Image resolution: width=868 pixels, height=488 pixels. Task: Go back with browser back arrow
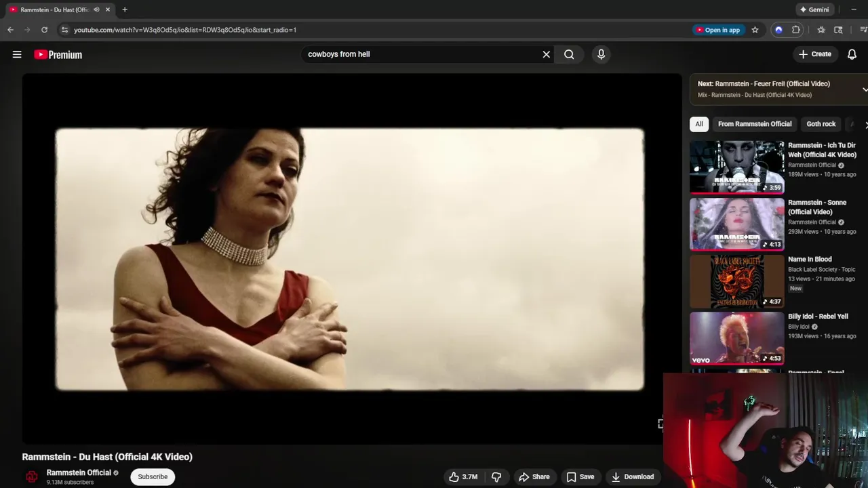(10, 30)
